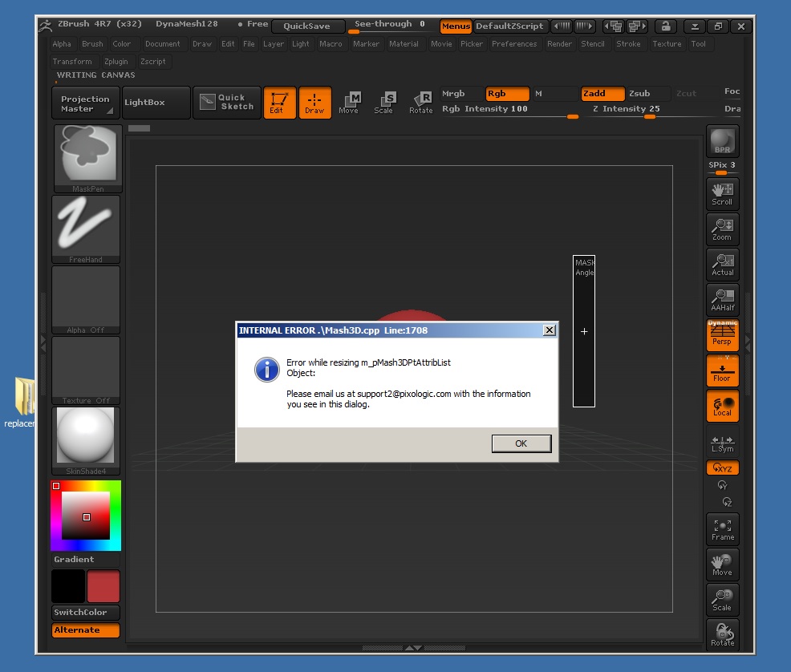The image size is (791, 672).
Task: Open the FreeHand stroke selector
Action: [x=86, y=229]
